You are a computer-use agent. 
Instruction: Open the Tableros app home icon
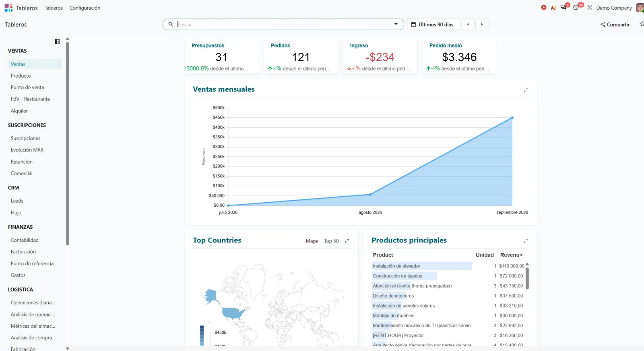click(9, 8)
